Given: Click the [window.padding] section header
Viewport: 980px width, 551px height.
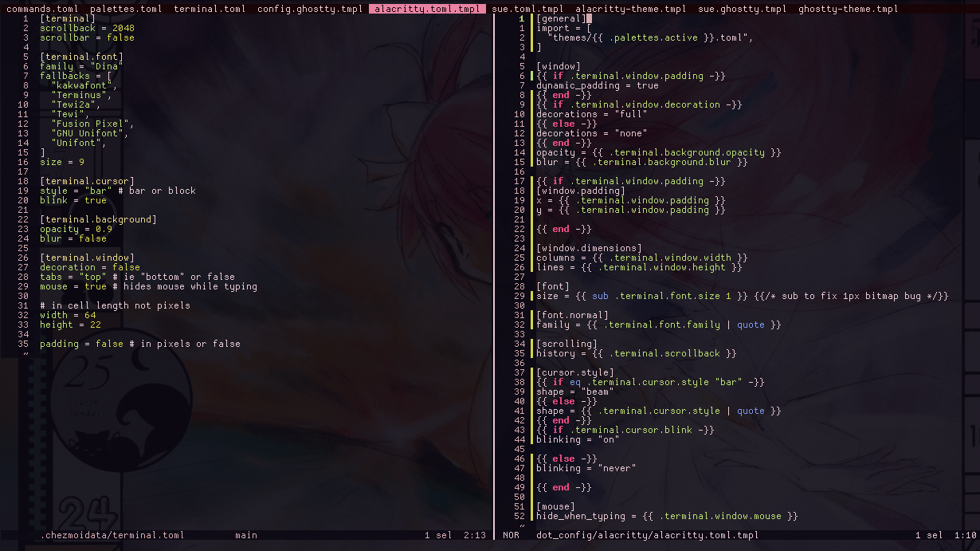Looking at the screenshot, I should tap(581, 191).
